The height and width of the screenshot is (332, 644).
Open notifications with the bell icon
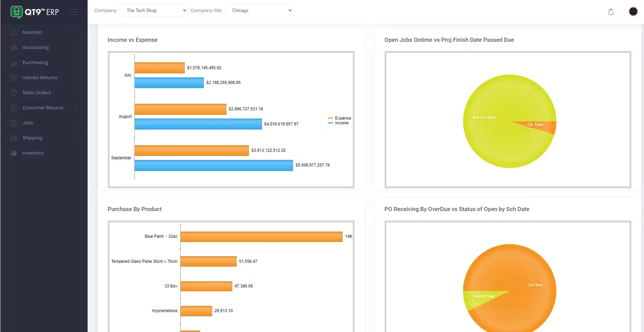(610, 12)
